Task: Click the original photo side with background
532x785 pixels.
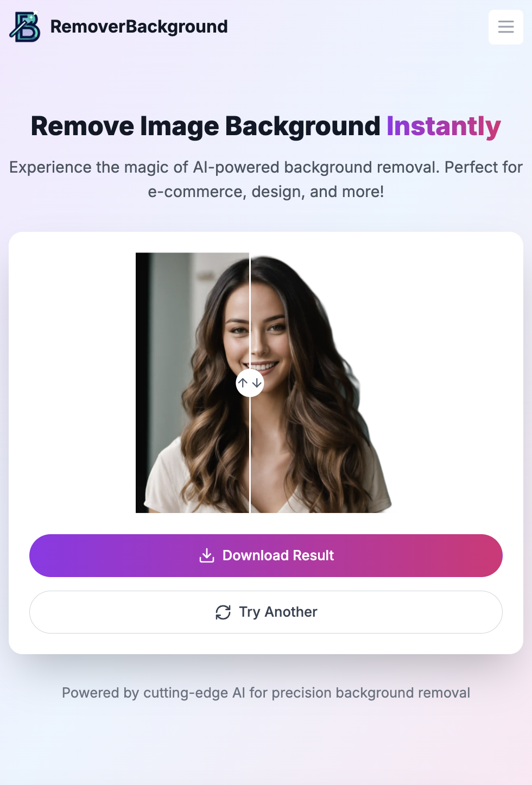Action: (192, 383)
